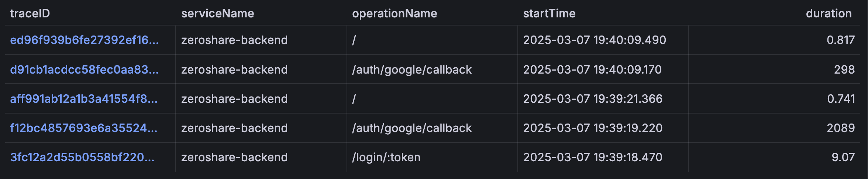Sort by startTime column header
Screen dimensions: 868x179
click(549, 13)
